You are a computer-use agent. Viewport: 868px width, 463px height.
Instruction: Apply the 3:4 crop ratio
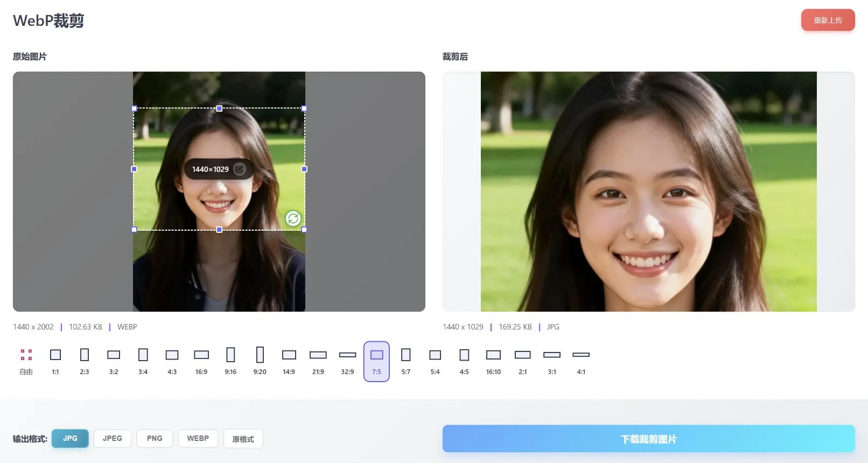pyautogui.click(x=143, y=361)
